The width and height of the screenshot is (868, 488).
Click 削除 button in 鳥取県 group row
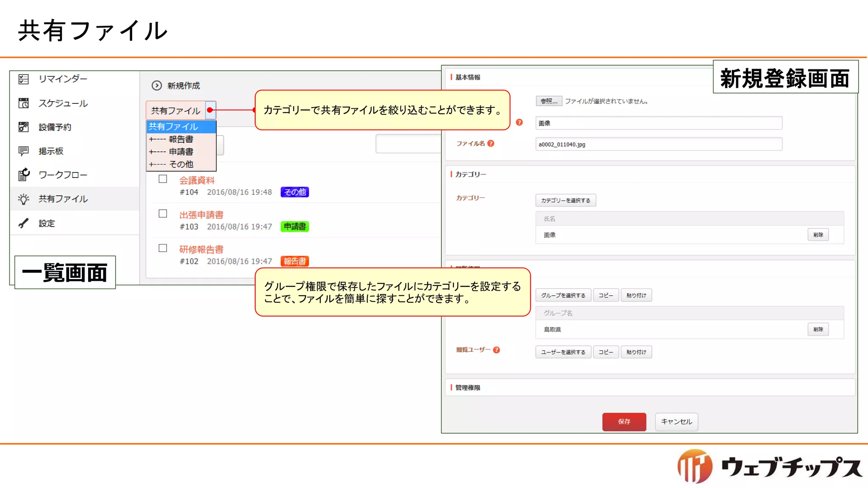(x=818, y=329)
